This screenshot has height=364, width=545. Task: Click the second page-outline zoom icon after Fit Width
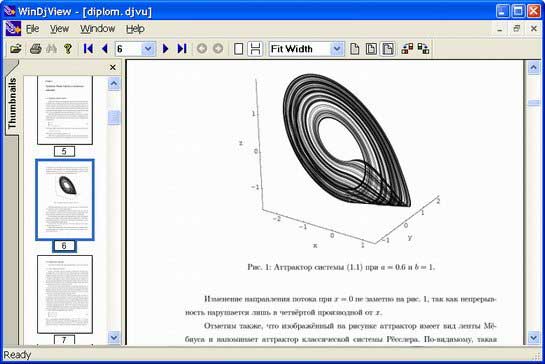coord(371,49)
